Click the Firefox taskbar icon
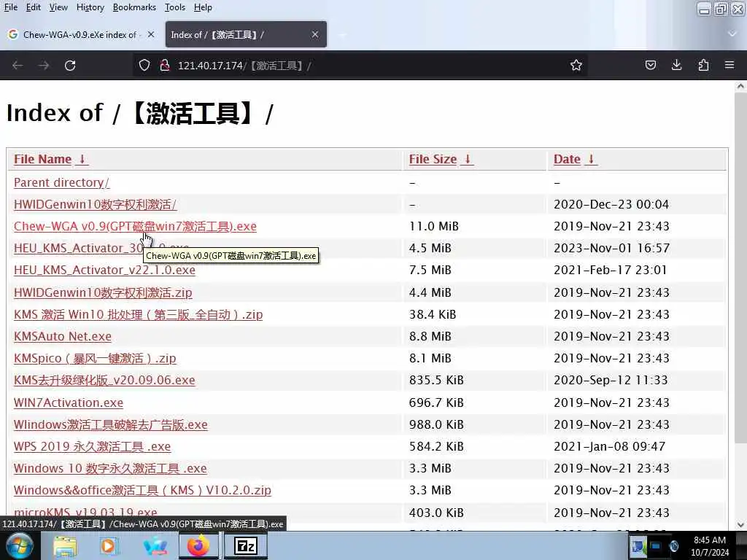 (x=198, y=545)
